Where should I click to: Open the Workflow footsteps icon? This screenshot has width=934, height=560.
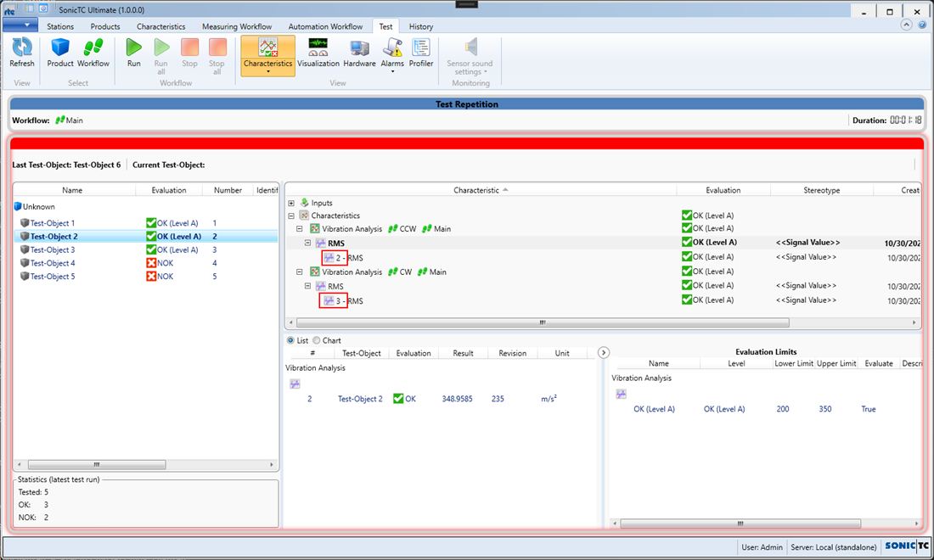tap(93, 48)
